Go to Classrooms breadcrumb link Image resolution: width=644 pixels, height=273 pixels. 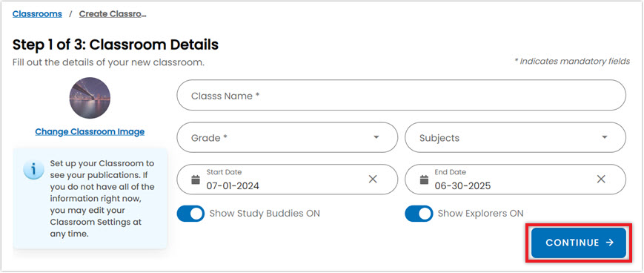tap(37, 14)
